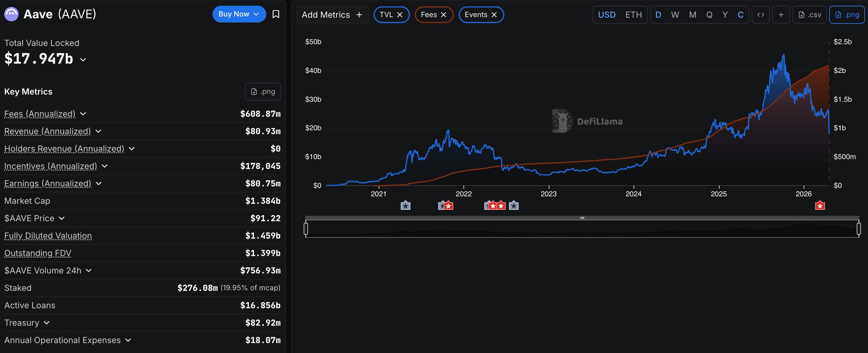Screen dimensions: 868x353
Task: Click the Outstanding FDV label
Action: click(x=38, y=253)
